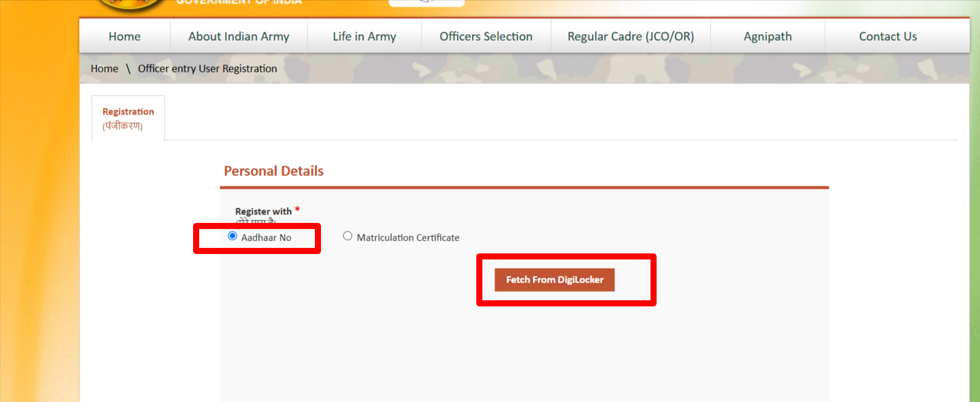This screenshot has width=980, height=402.
Task: Open the About Indian Army menu
Action: coord(239,37)
